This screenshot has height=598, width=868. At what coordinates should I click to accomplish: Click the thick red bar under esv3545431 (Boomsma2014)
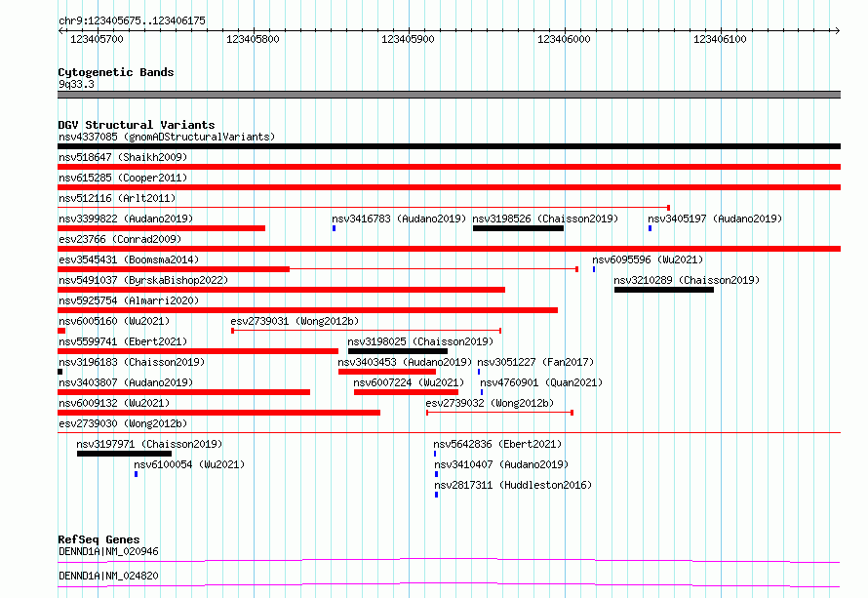click(x=174, y=269)
